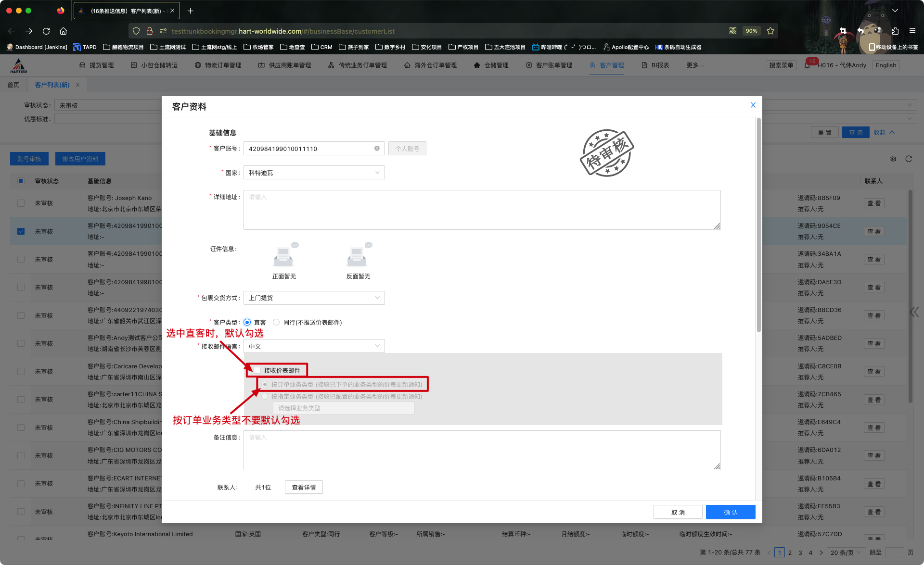
Task: Open notifications via the bell icon showing 16
Action: pos(808,65)
